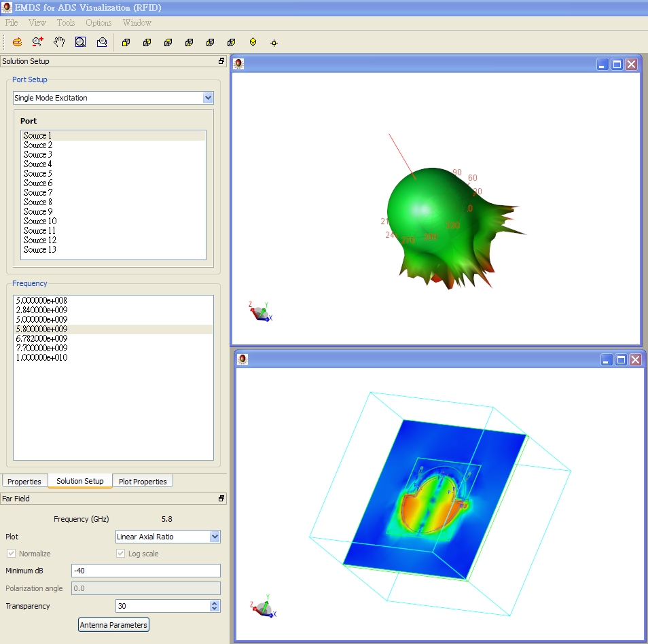Image resolution: width=648 pixels, height=644 pixels.
Task: Switch to top face cube view
Action: pyautogui.click(x=168, y=42)
